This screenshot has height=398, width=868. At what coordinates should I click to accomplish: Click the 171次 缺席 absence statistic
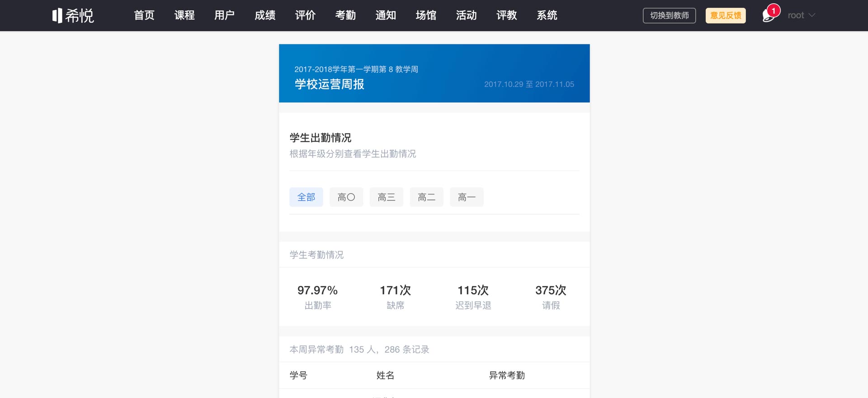[x=395, y=297]
